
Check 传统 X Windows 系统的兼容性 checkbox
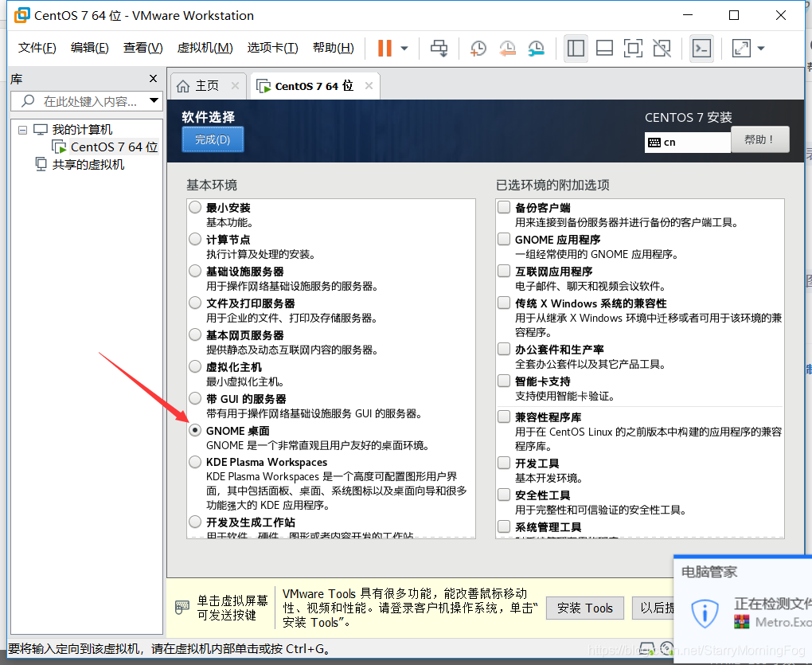point(503,303)
